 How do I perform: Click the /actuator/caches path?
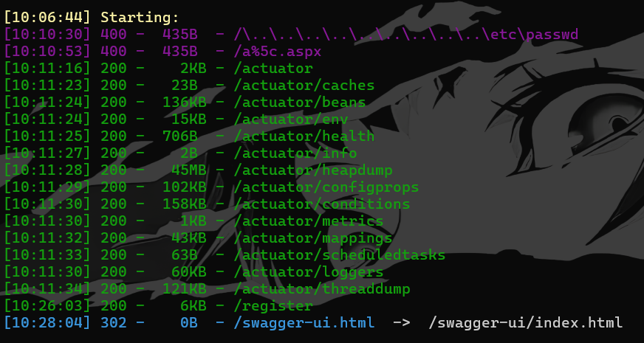tap(304, 86)
